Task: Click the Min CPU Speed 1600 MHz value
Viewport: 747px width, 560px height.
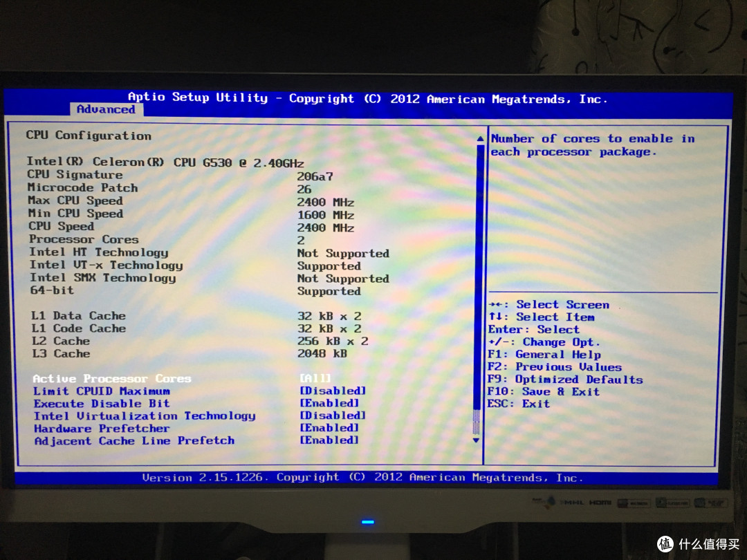Action: pos(326,215)
